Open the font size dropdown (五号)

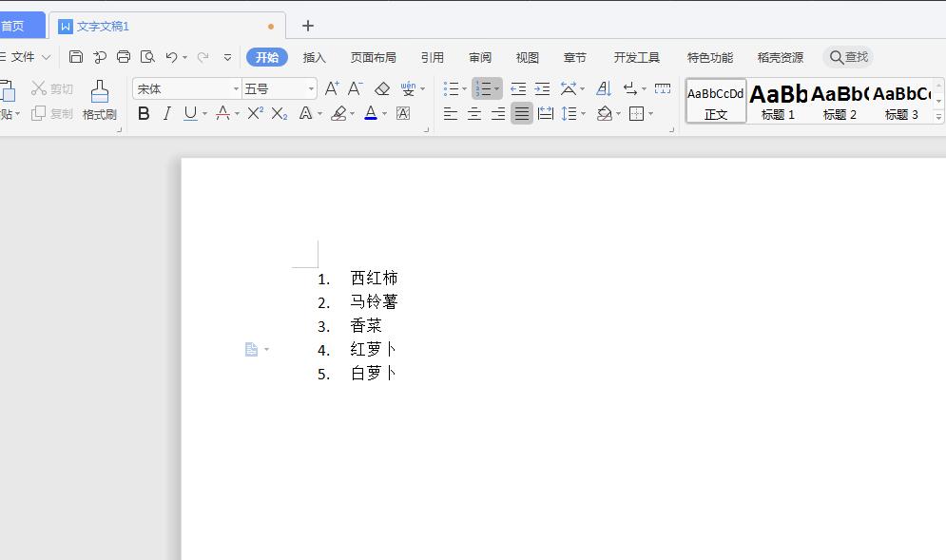tap(311, 88)
